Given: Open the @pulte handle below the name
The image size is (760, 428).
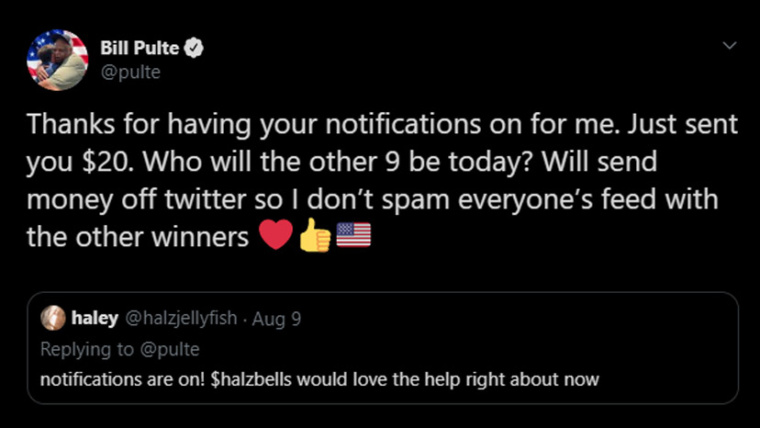Looking at the screenshot, I should click(x=130, y=71).
